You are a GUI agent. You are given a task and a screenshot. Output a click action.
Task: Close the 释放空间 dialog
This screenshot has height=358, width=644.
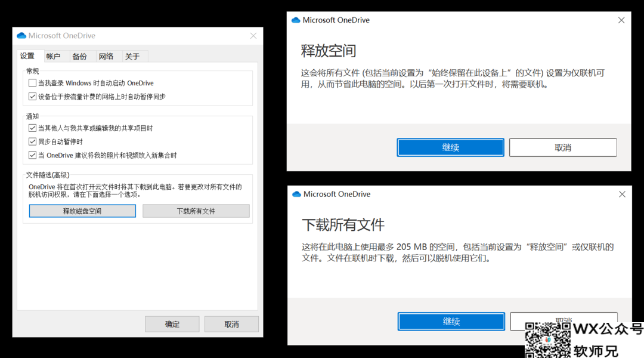pyautogui.click(x=621, y=20)
